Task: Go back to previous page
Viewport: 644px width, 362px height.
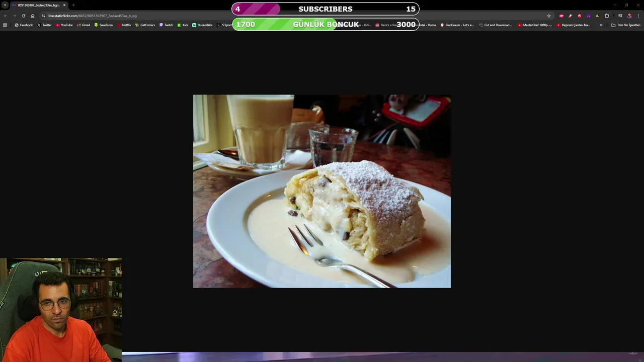Action: pos(5,16)
